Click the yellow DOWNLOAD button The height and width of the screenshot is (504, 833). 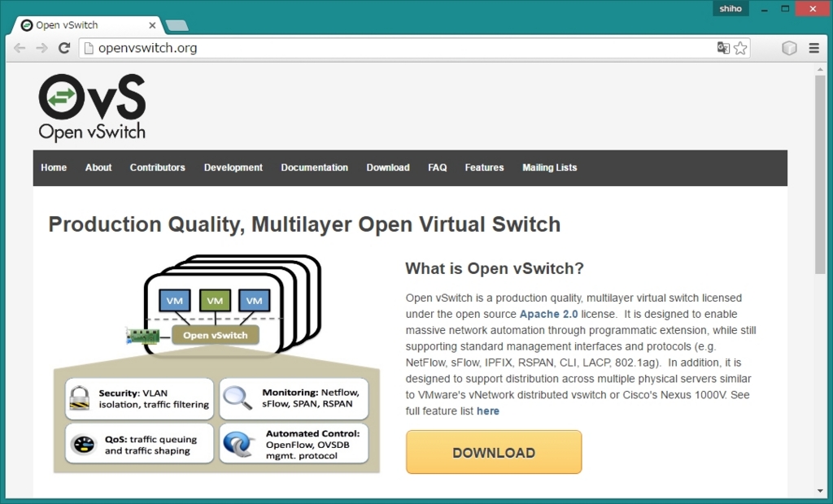(494, 452)
